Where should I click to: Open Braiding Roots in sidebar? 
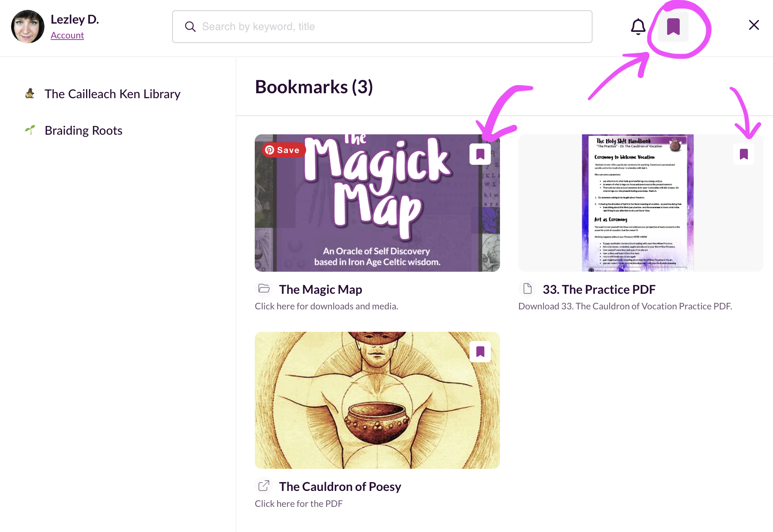coord(83,131)
